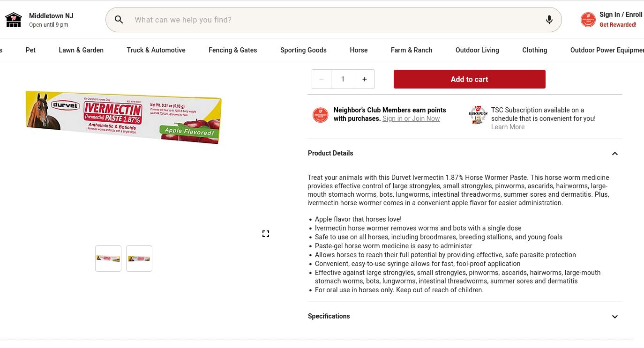The height and width of the screenshot is (348, 644).
Task: Click the search magnifier icon
Action: tap(119, 20)
